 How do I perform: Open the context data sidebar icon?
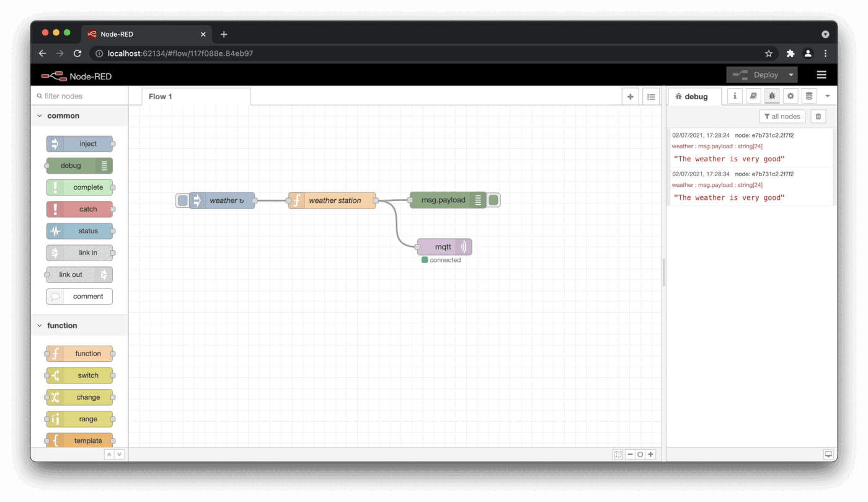(808, 96)
